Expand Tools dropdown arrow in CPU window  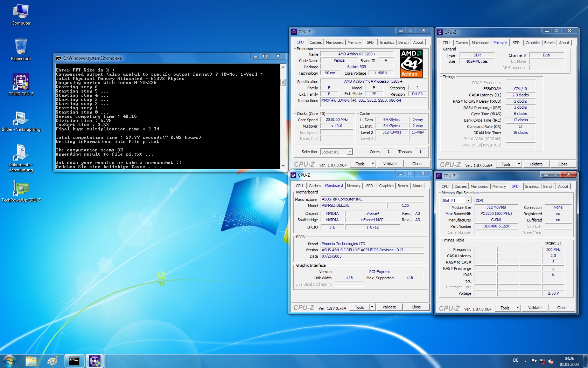pos(373,164)
